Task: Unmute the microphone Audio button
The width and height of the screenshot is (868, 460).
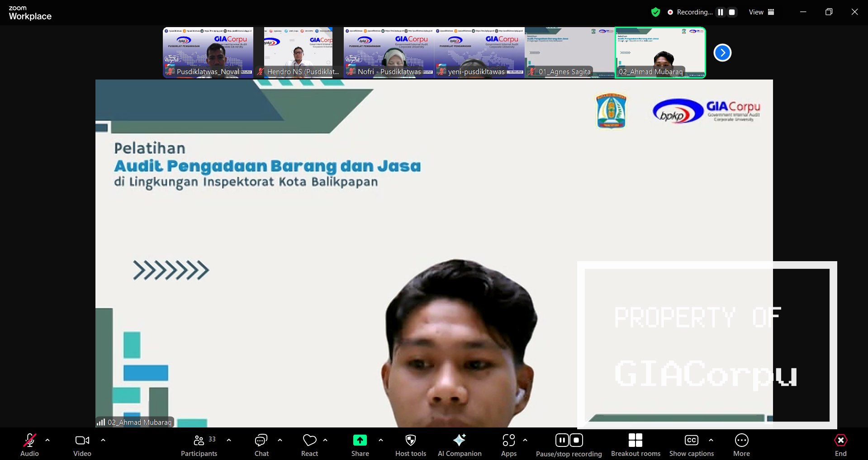Action: click(x=30, y=446)
